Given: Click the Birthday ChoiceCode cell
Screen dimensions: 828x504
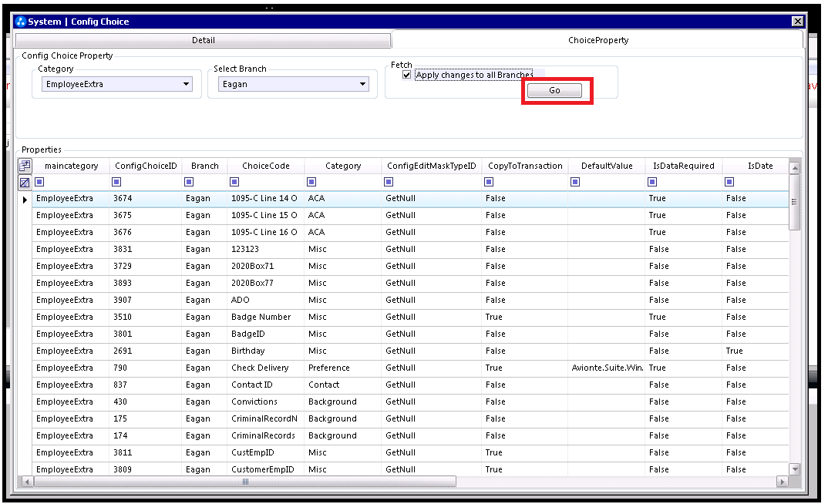Looking at the screenshot, I should click(266, 351).
